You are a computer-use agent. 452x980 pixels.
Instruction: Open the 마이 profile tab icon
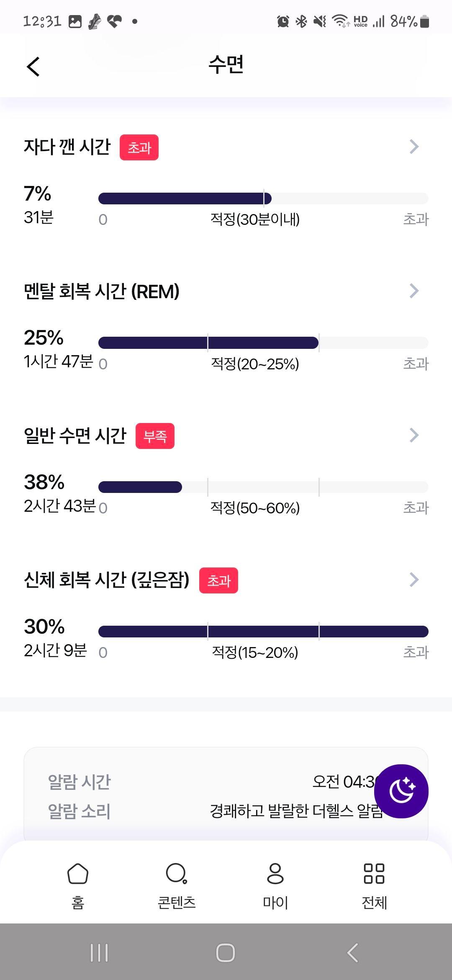[275, 874]
